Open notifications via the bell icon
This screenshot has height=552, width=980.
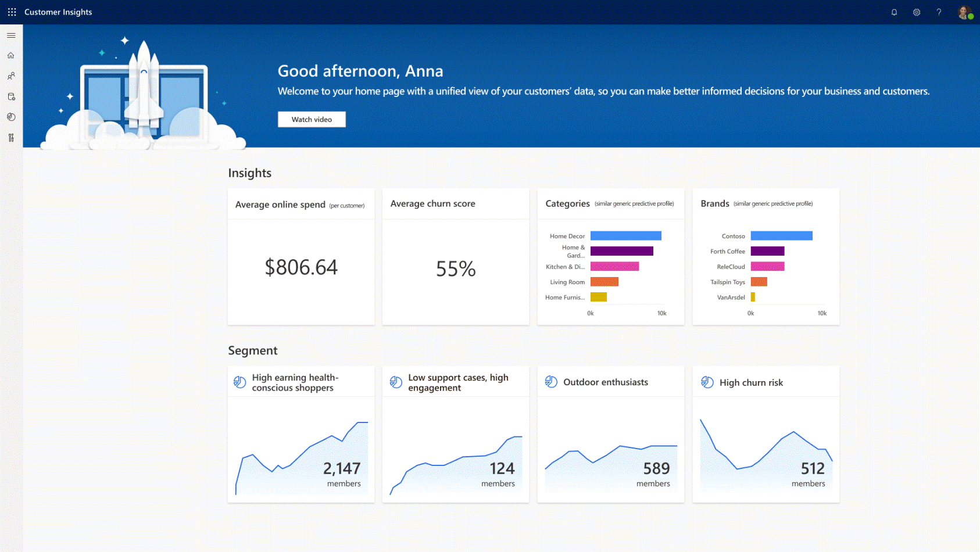point(894,12)
